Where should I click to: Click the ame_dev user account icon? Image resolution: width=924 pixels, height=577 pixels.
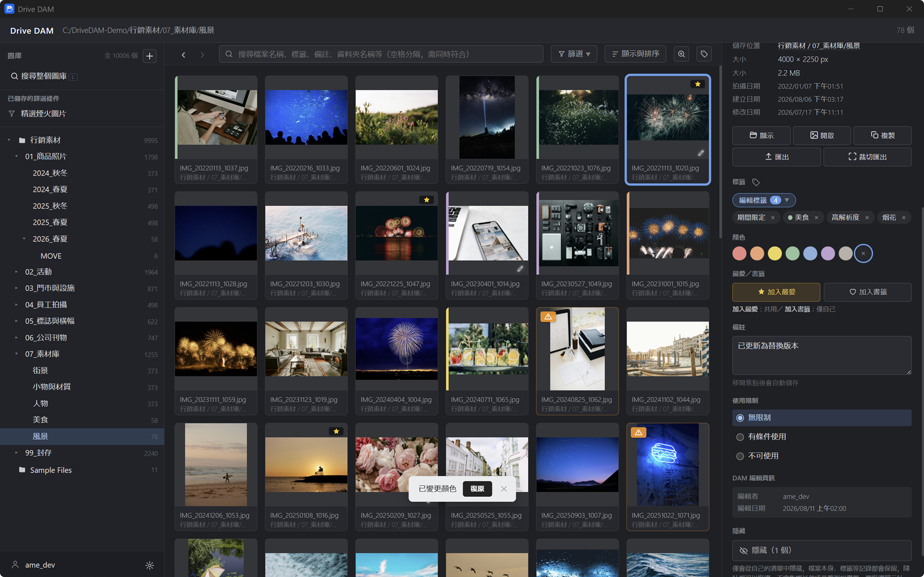pyautogui.click(x=15, y=565)
